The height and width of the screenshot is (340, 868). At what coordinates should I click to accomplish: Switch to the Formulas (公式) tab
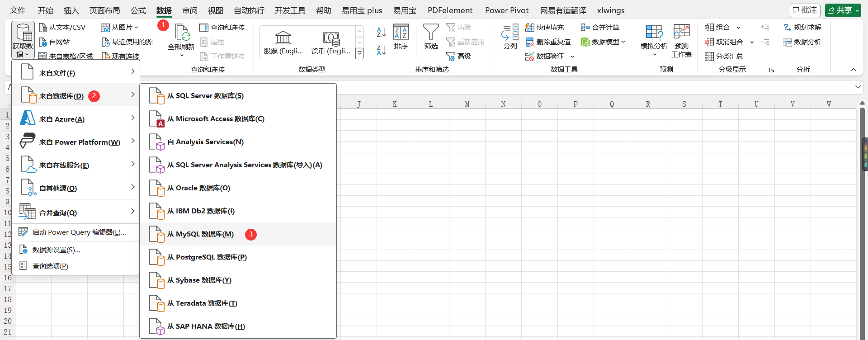pos(138,10)
